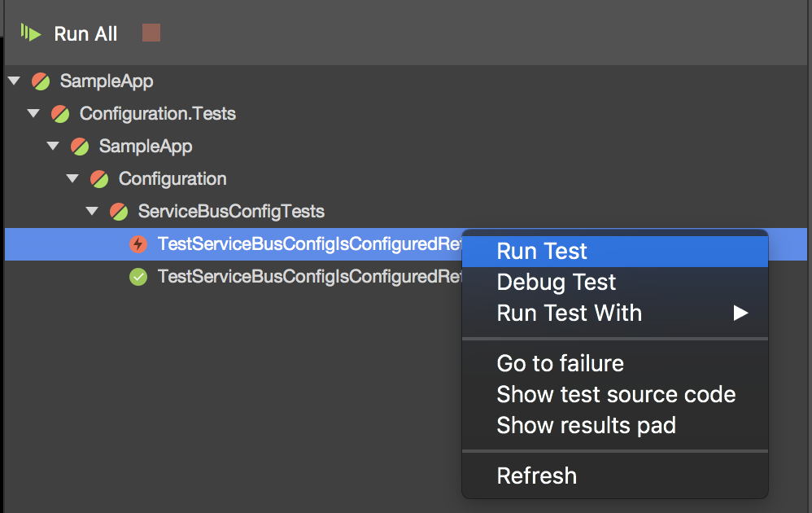Select Go to failure
Image resolution: width=812 pixels, height=513 pixels.
click(561, 363)
